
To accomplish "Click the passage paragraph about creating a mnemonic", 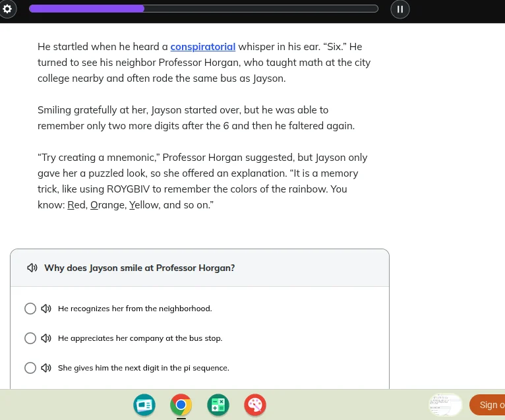I will (x=202, y=181).
